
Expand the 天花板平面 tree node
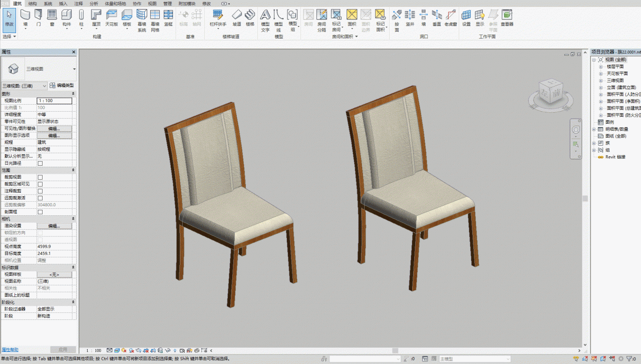(601, 74)
